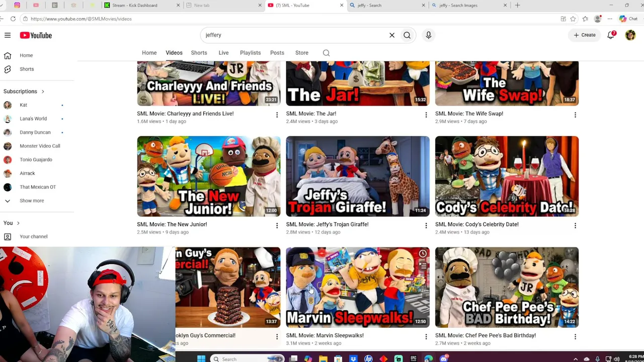The height and width of the screenshot is (362, 644).
Task: Switch to Stream - Kick Dashboard browser tab
Action: pyautogui.click(x=142, y=5)
